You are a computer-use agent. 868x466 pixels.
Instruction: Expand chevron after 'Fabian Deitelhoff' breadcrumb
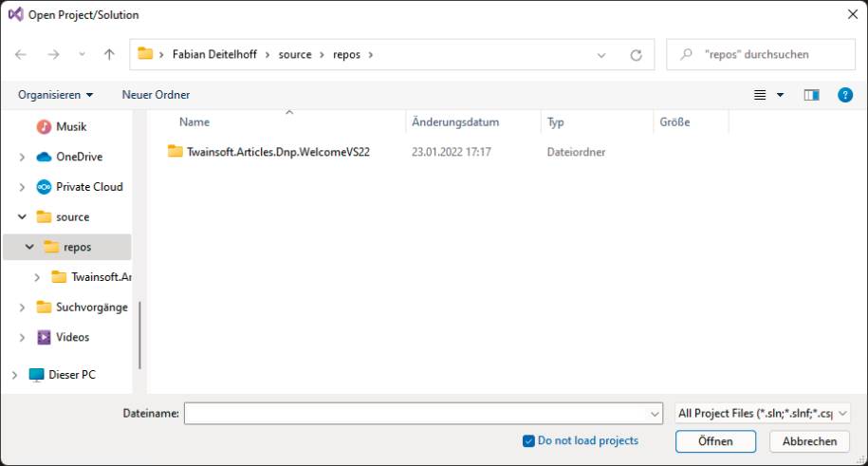(x=268, y=54)
